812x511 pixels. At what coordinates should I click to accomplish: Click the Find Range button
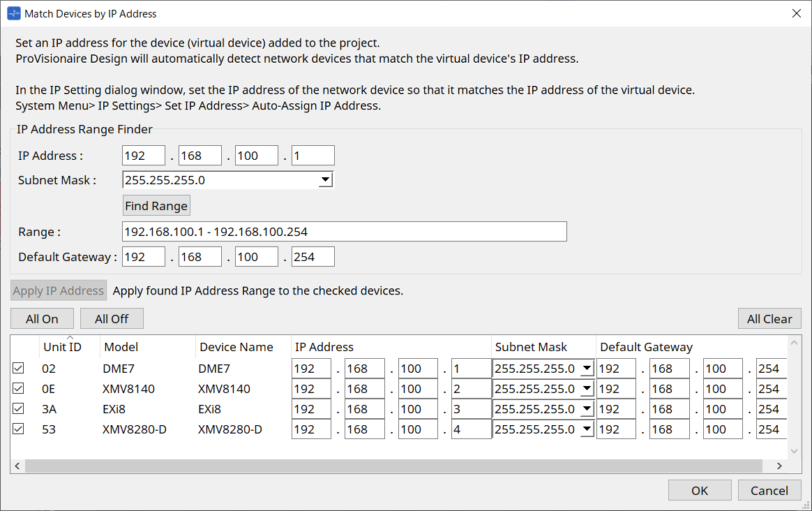click(x=156, y=205)
